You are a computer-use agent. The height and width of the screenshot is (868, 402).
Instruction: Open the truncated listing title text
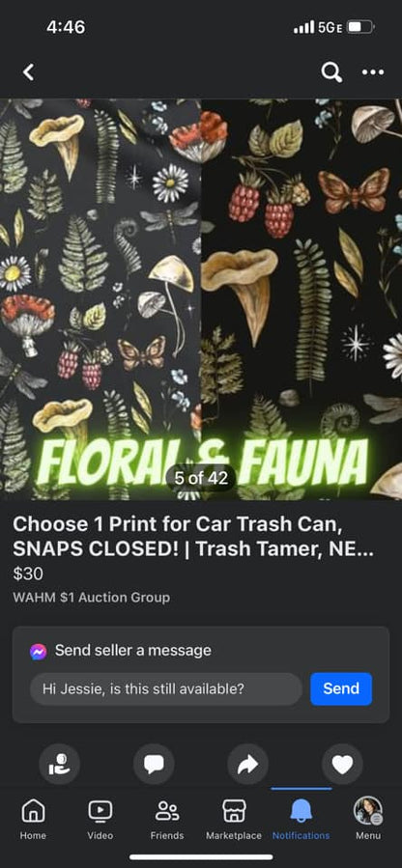click(x=192, y=537)
